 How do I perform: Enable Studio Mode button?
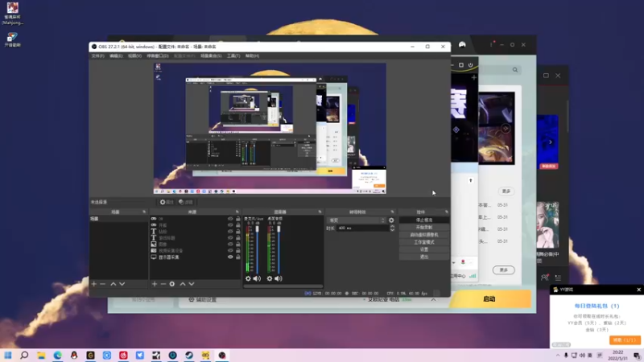(x=424, y=242)
